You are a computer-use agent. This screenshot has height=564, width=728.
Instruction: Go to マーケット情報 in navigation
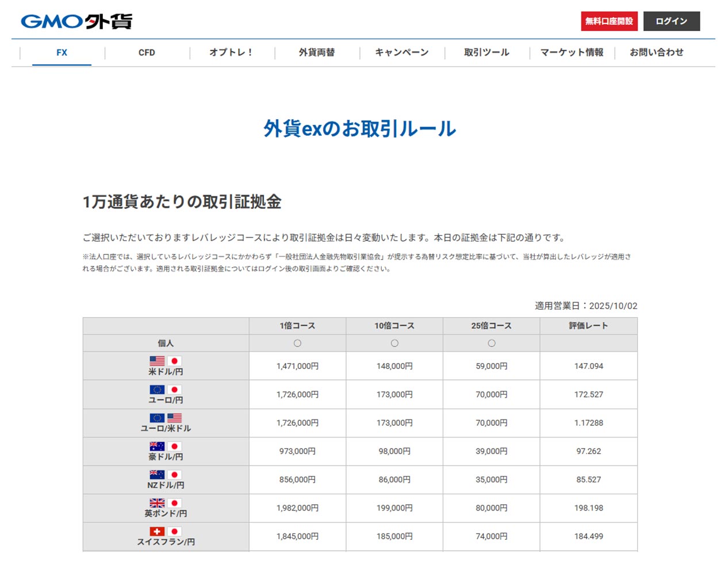(x=572, y=52)
